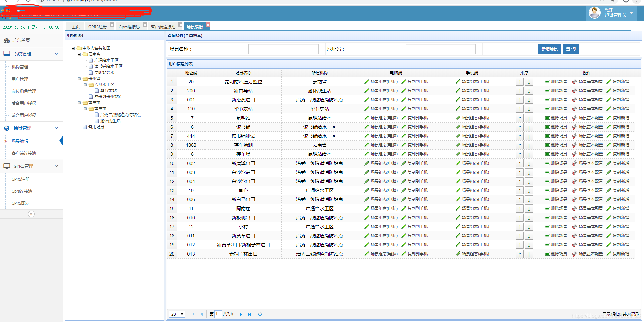
Task: Refresh the scene list table
Action: pos(260,314)
